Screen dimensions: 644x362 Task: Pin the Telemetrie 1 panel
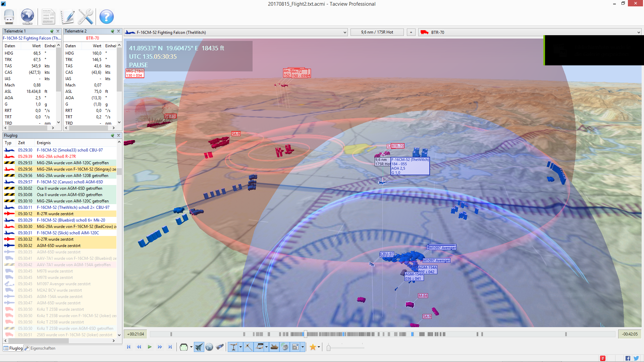[x=52, y=31]
